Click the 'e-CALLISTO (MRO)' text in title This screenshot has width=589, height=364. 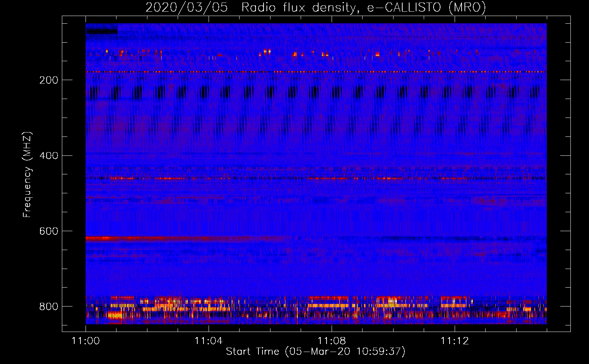coord(426,7)
